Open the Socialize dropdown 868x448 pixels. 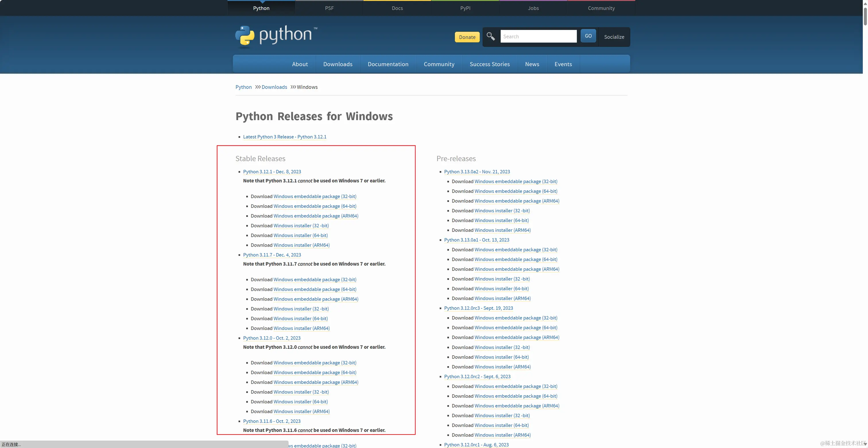[614, 37]
